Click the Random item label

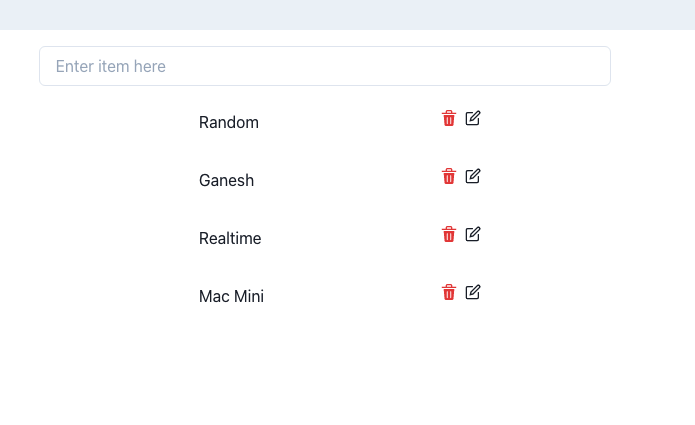pos(229,122)
